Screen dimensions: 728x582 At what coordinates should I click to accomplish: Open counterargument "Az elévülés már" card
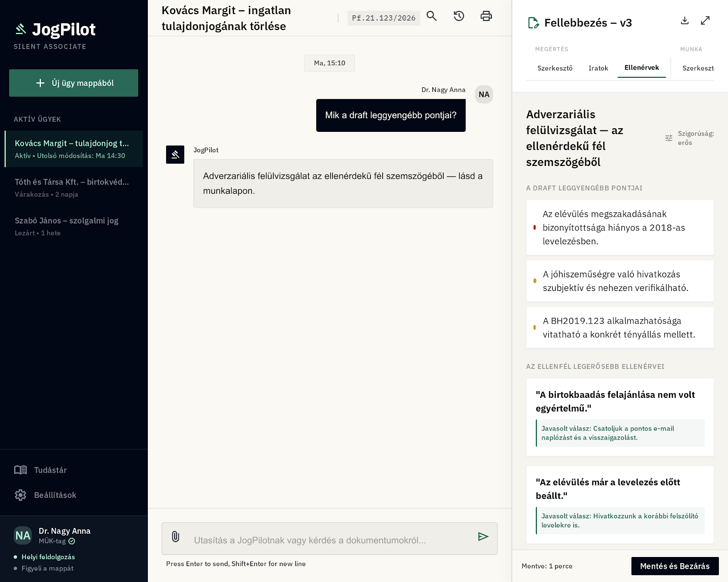[620, 505]
